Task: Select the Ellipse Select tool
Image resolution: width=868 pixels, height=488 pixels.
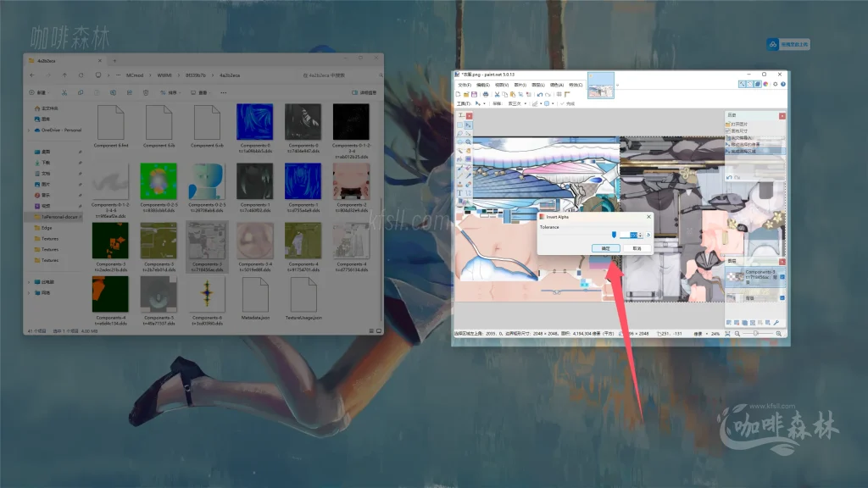Action: point(460,142)
